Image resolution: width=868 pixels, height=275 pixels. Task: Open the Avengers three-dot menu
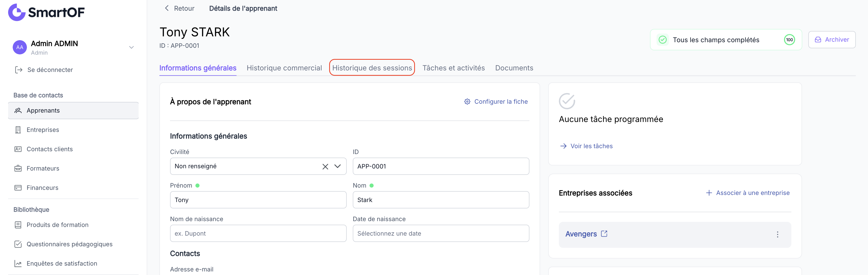pos(777,235)
